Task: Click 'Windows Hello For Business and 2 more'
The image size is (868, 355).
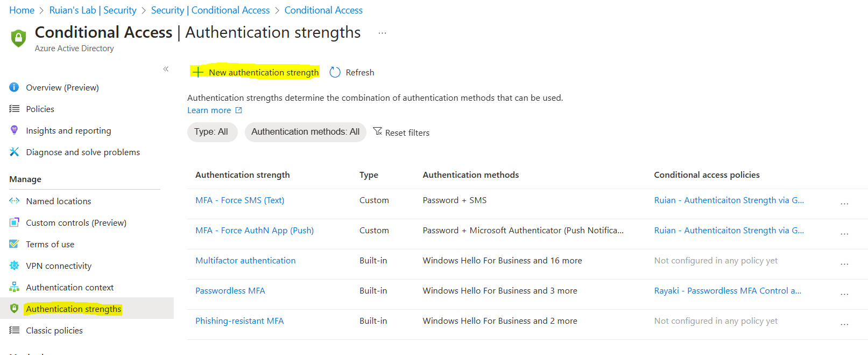Action: [x=500, y=321]
